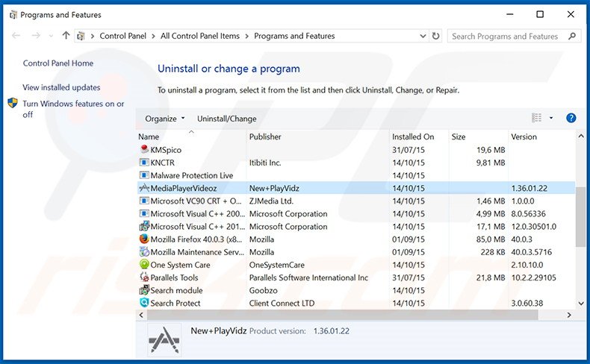
Task: Click the Programs and Features title icon
Action: 13,15
